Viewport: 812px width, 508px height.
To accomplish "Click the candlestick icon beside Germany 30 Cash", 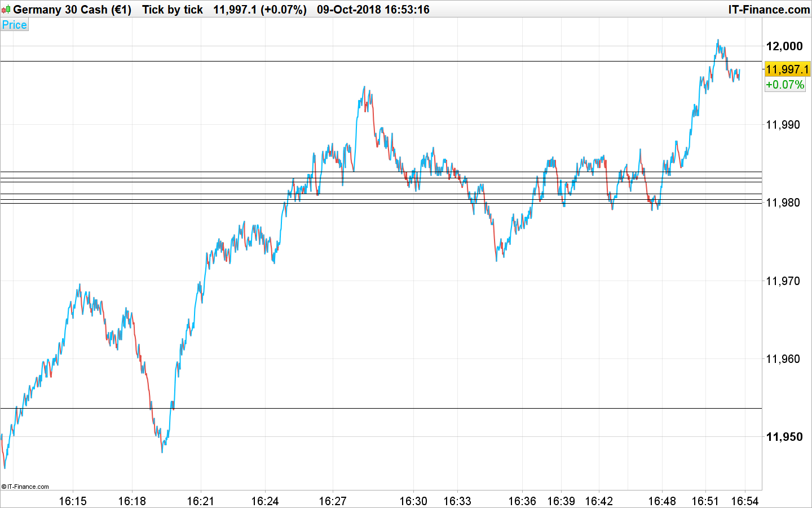I will tap(6, 10).
